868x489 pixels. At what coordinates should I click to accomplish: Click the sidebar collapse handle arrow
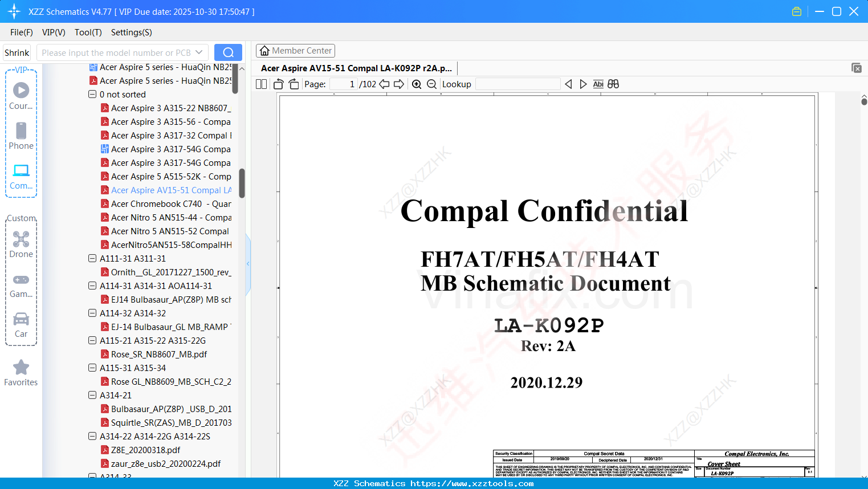(x=248, y=264)
